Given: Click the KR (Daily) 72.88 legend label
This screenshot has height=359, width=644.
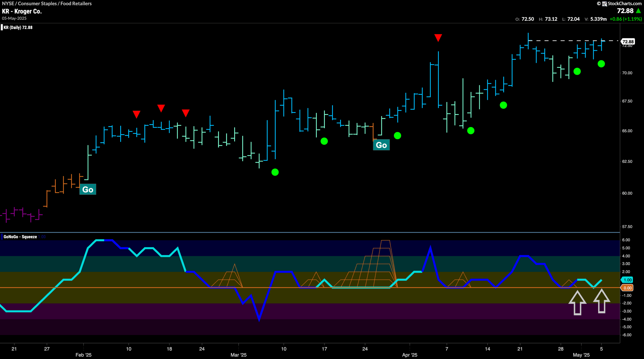Looking at the screenshot, I should click(18, 27).
